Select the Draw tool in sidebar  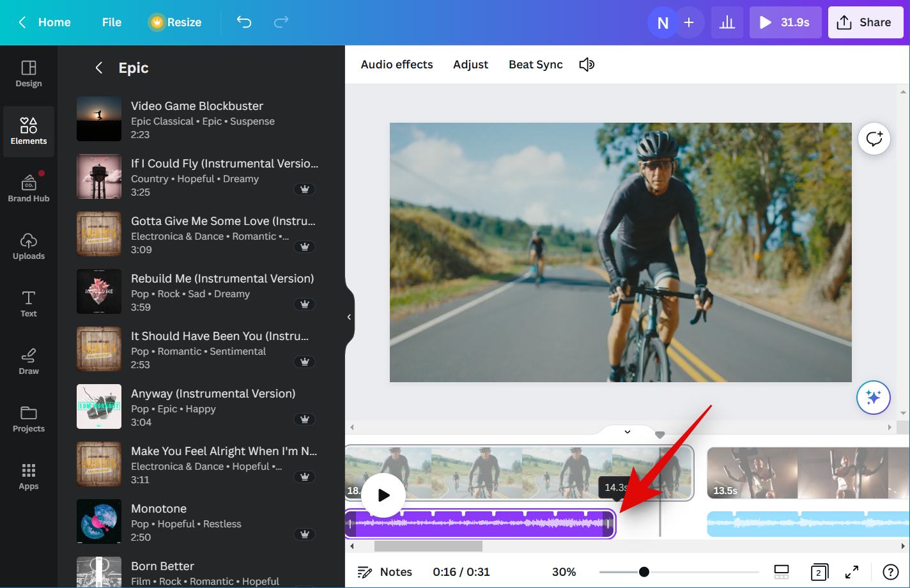(x=29, y=361)
